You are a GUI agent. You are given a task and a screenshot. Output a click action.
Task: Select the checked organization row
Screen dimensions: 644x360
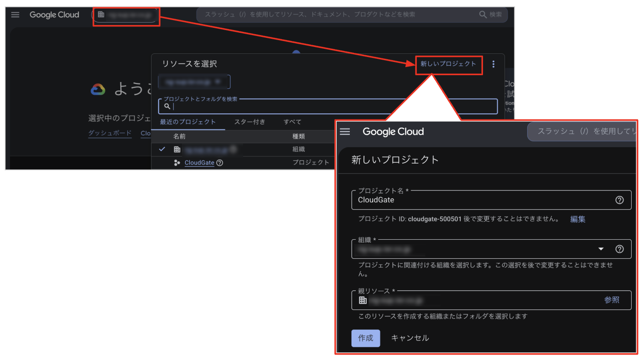coord(244,149)
